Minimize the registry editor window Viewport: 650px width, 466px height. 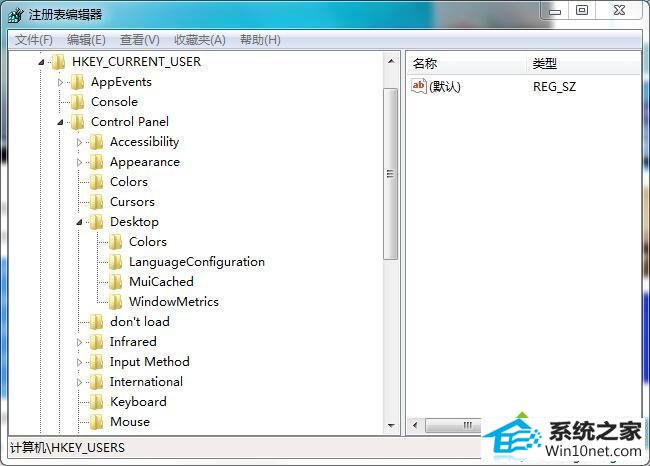click(x=555, y=11)
